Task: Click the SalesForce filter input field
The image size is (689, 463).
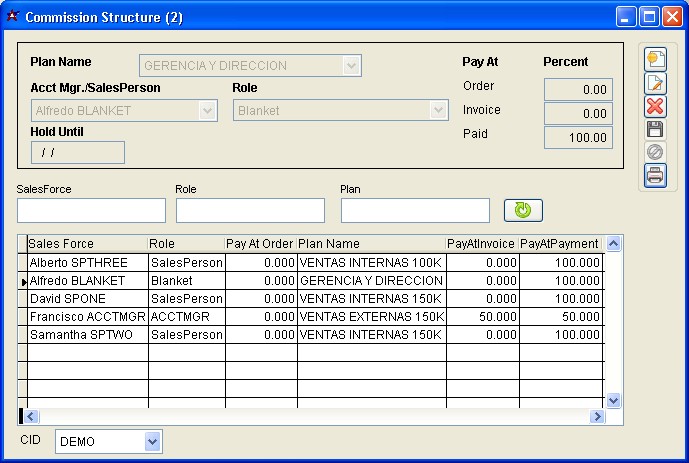Action: [x=91, y=210]
